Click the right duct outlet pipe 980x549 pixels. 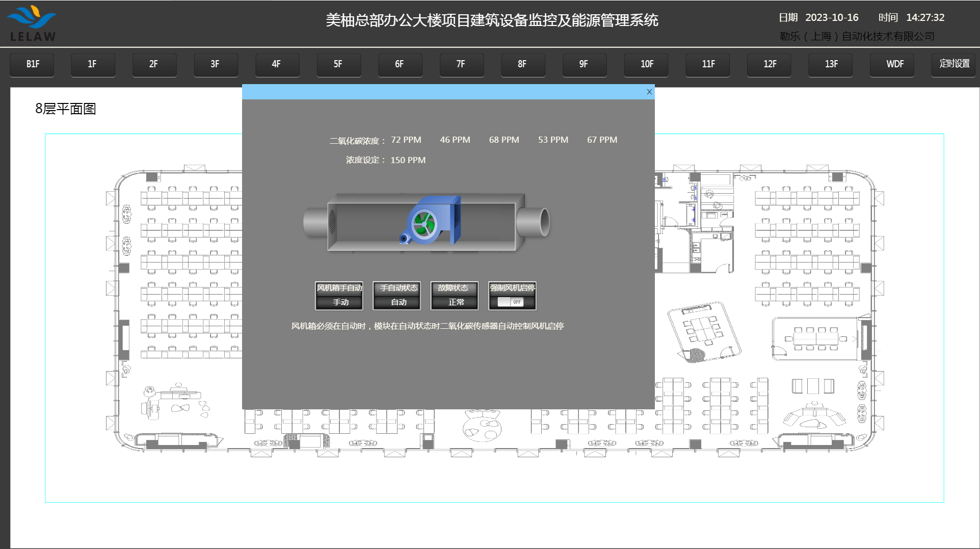point(534,222)
